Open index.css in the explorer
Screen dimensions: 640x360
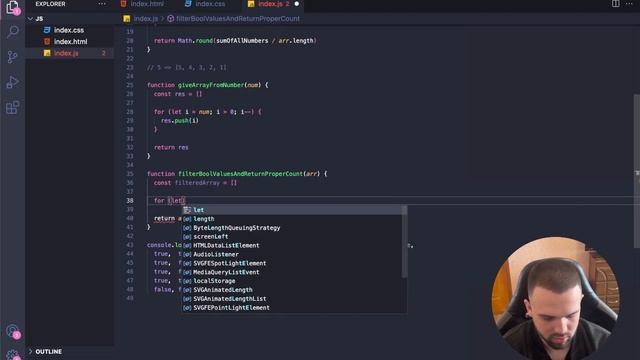tap(69, 30)
